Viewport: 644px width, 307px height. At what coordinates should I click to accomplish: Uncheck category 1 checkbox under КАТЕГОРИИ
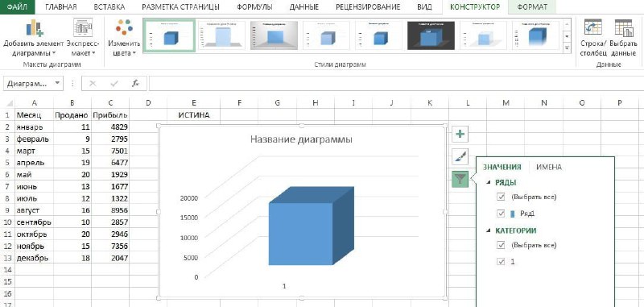coord(501,261)
